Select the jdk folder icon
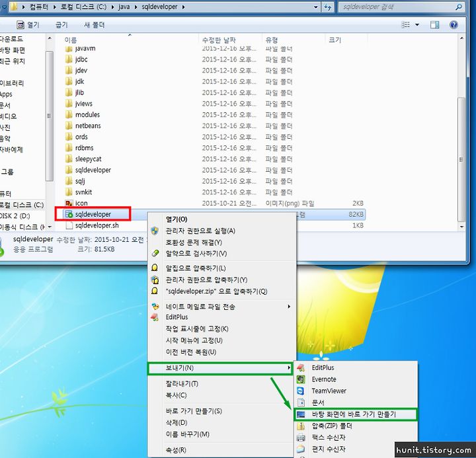The width and height of the screenshot is (476, 458). pyautogui.click(x=69, y=81)
